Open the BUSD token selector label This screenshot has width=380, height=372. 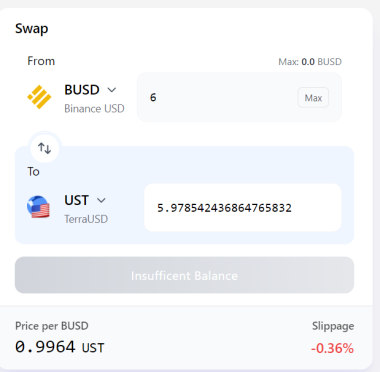(82, 90)
